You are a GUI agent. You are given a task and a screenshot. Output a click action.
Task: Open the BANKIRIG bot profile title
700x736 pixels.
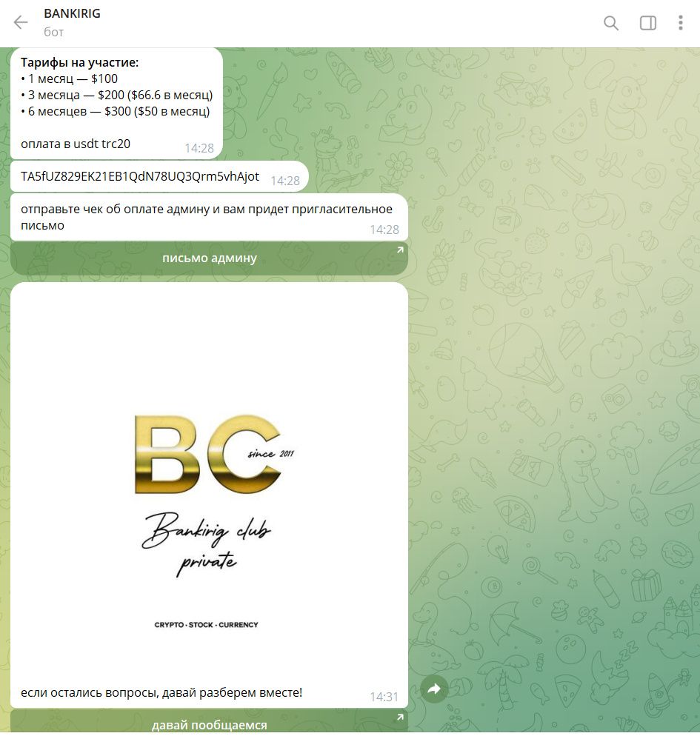click(73, 13)
